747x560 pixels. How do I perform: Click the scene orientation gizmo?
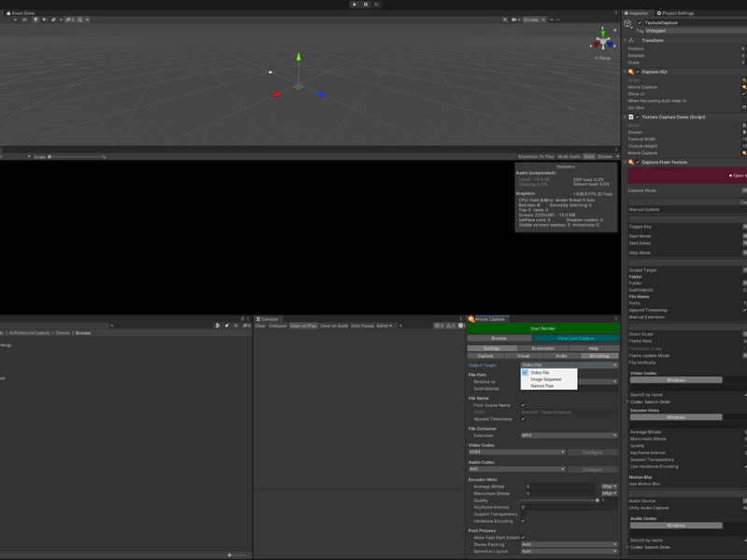coord(602,41)
